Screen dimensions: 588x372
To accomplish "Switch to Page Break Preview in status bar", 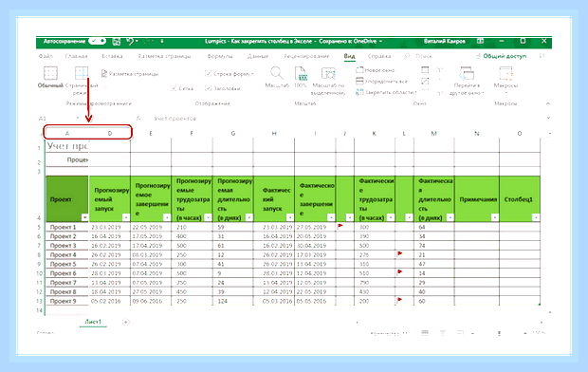I will coord(460,333).
